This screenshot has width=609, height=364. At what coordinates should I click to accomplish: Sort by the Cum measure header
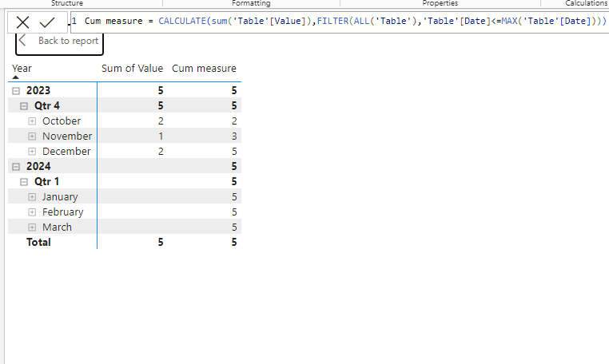[204, 69]
